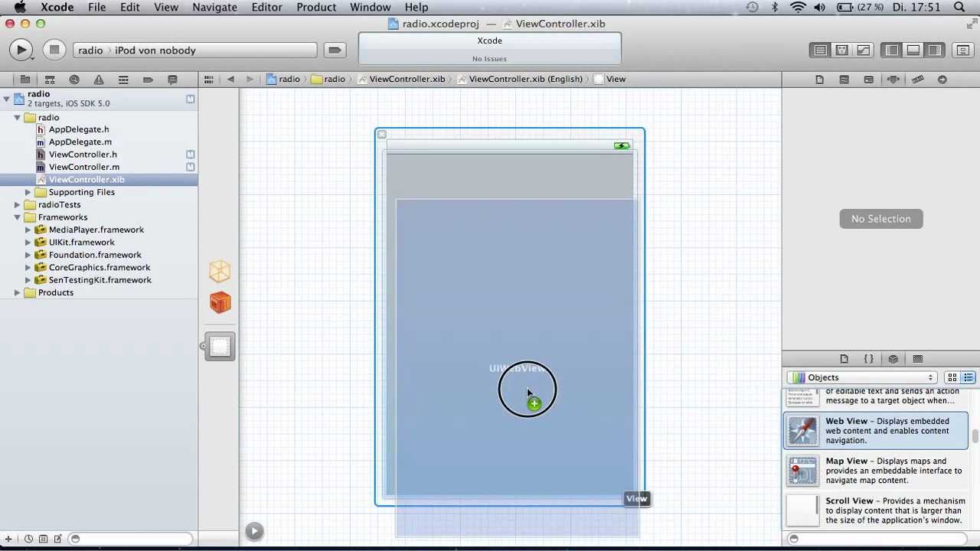Open the Editor menu
Viewport: 980px width, 551px height.
click(266, 8)
